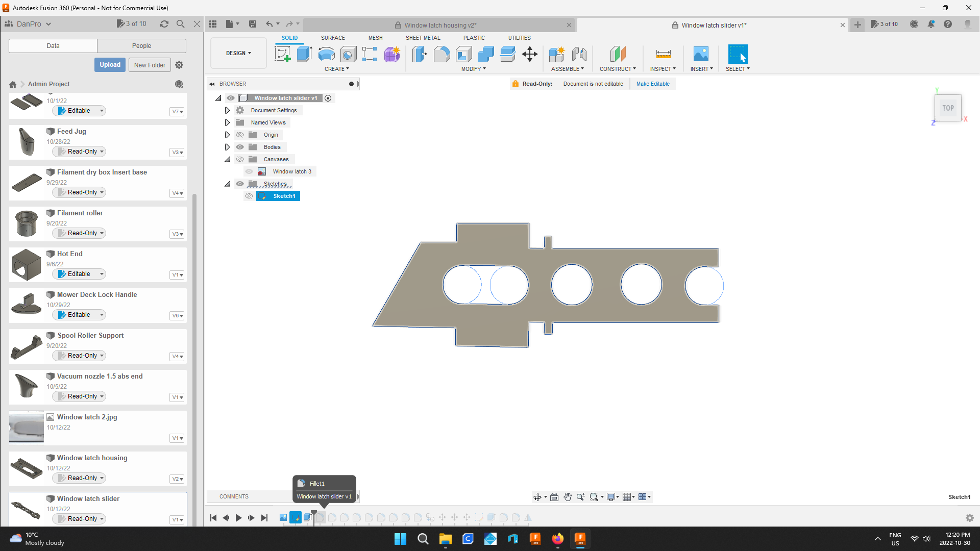
Task: Select the Create Sketch tool
Action: (282, 54)
